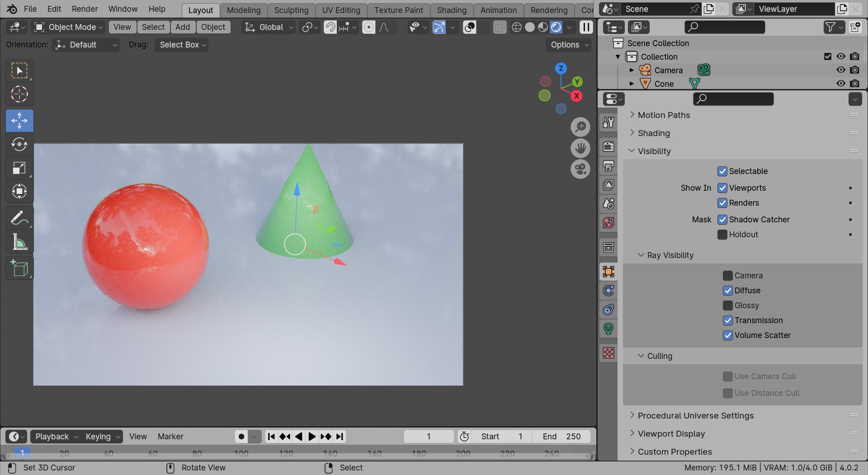Open the Output properties tab
The height and width of the screenshot is (475, 868).
609,165
